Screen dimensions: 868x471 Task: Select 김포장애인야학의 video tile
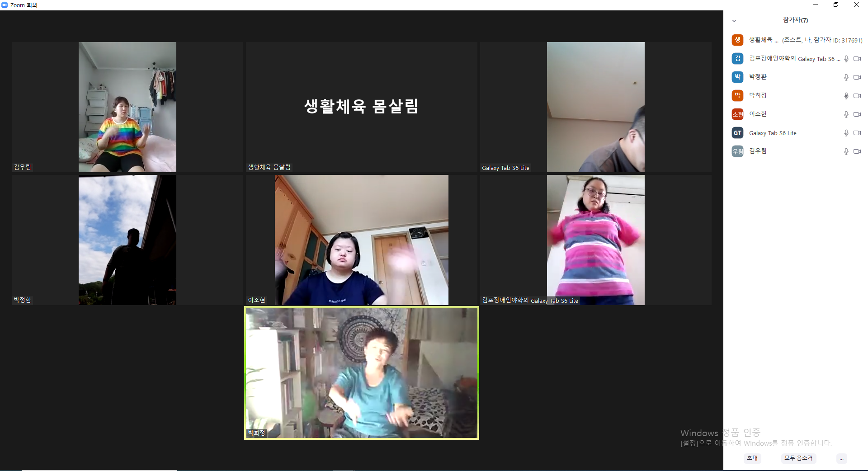596,240
